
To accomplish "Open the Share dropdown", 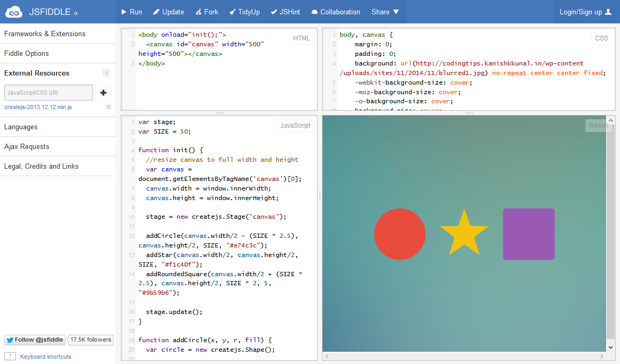I will coord(385,12).
